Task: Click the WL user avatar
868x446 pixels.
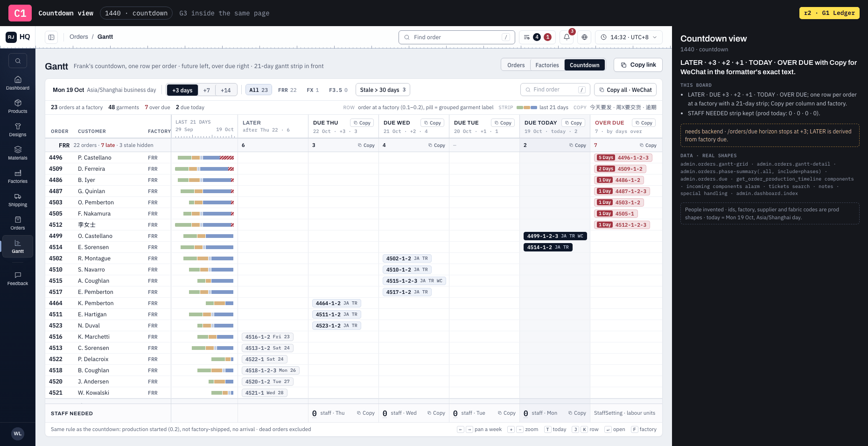Action: pyautogui.click(x=18, y=433)
